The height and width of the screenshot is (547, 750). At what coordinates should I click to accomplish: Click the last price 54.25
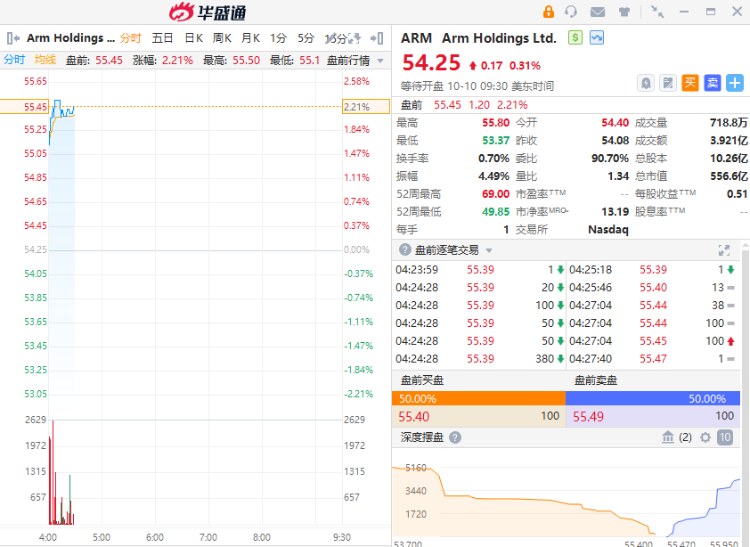(x=431, y=63)
